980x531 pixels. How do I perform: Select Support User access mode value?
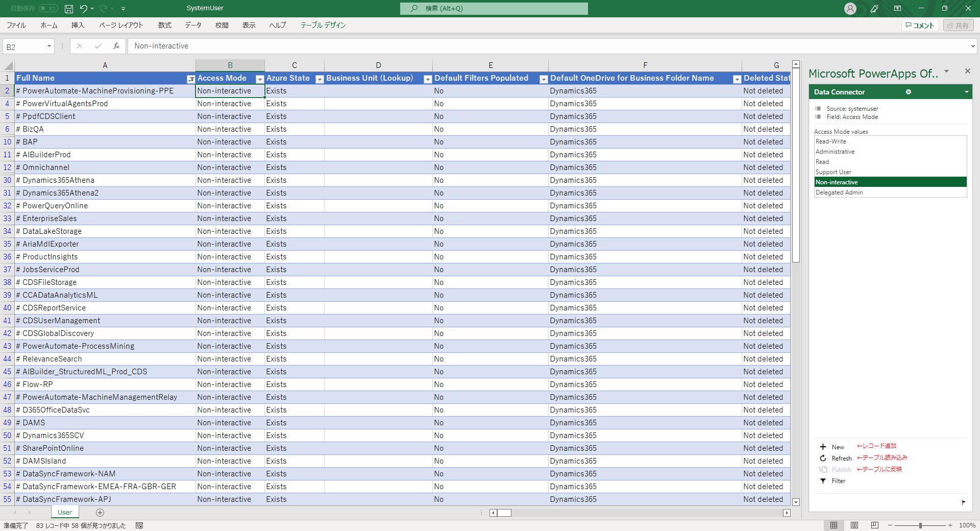(890, 172)
